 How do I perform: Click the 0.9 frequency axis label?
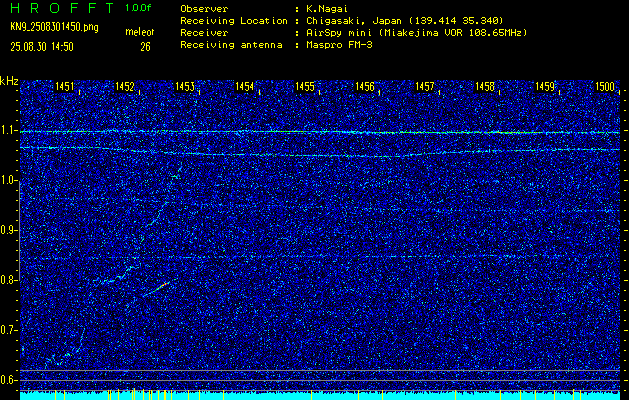click(8, 230)
